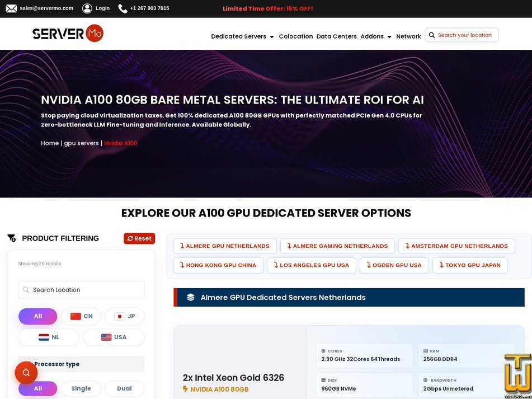This screenshot has height=399, width=532.
Task: Open the Data Centers menu item
Action: [x=337, y=36]
